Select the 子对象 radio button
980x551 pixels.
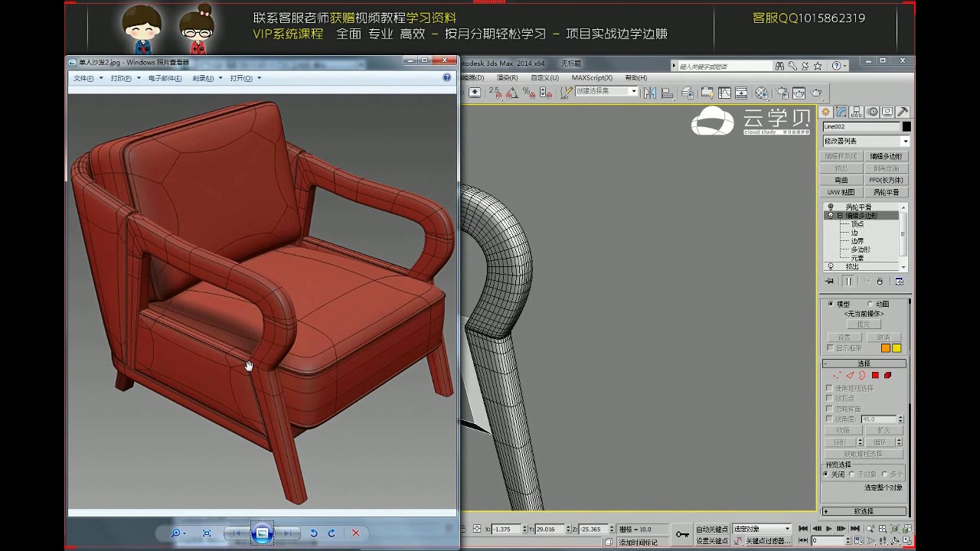851,474
